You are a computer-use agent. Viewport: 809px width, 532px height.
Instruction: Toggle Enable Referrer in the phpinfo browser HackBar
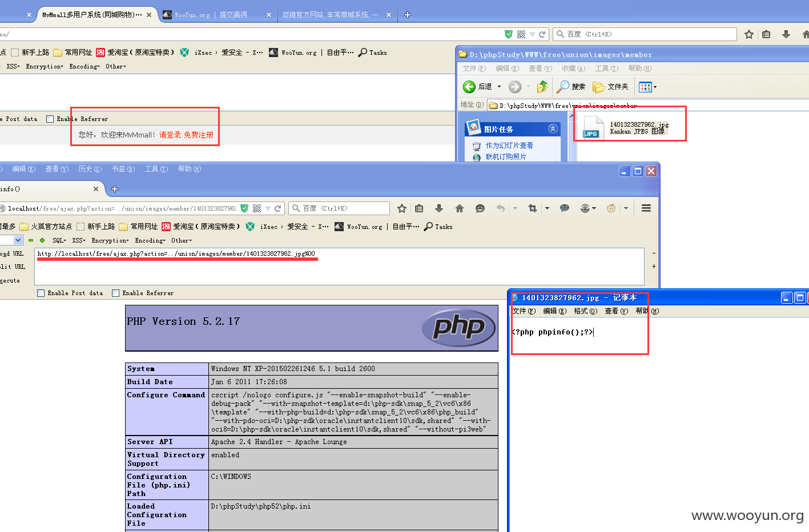point(115,293)
